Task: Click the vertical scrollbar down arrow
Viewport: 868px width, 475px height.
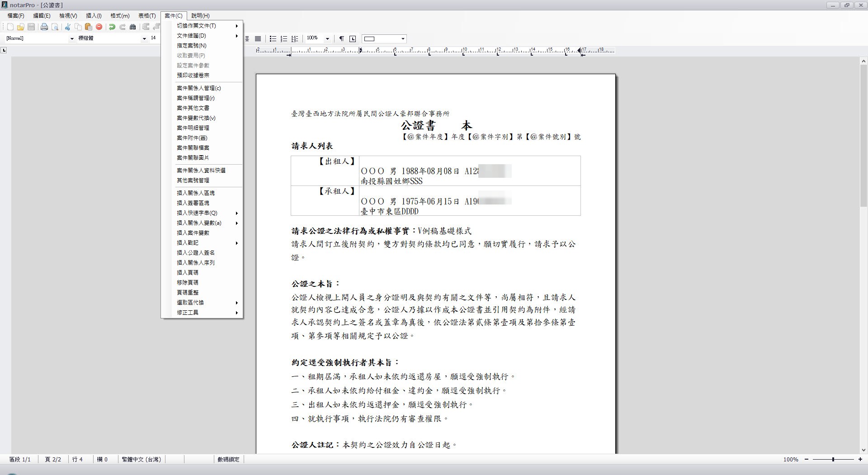Action: 863,450
